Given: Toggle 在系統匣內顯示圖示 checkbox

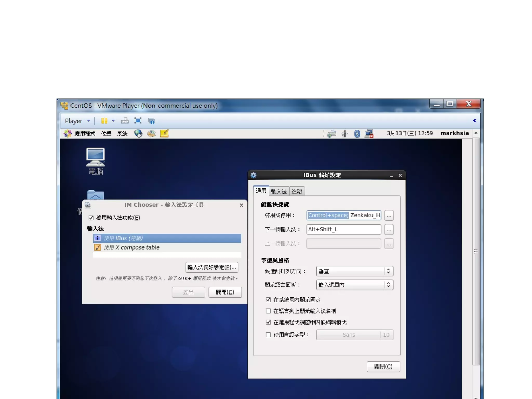Looking at the screenshot, I should (268, 300).
